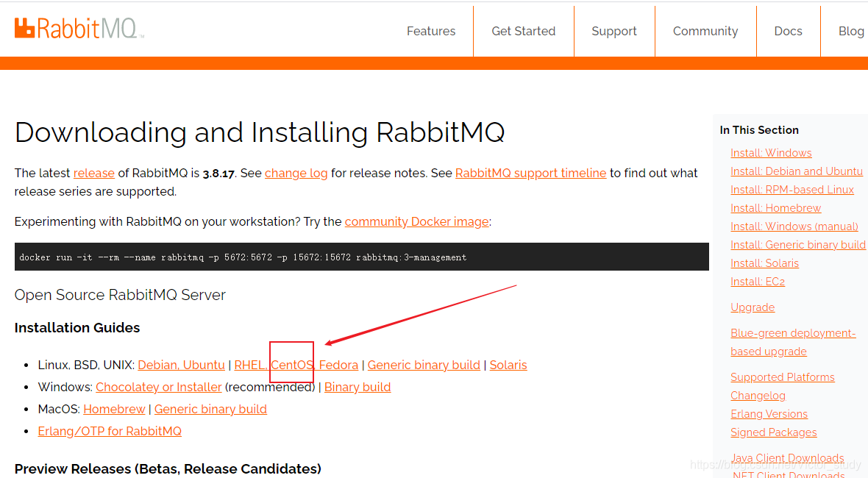The height and width of the screenshot is (478, 868).
Task: Go to Install: Windows (manual)
Action: [794, 226]
